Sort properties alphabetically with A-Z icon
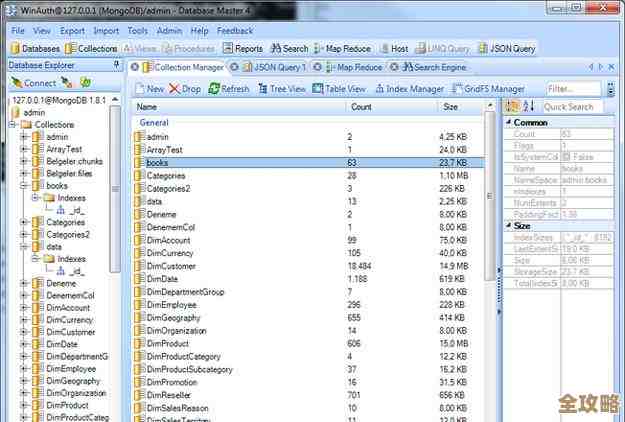The height and width of the screenshot is (422, 625). tap(529, 107)
